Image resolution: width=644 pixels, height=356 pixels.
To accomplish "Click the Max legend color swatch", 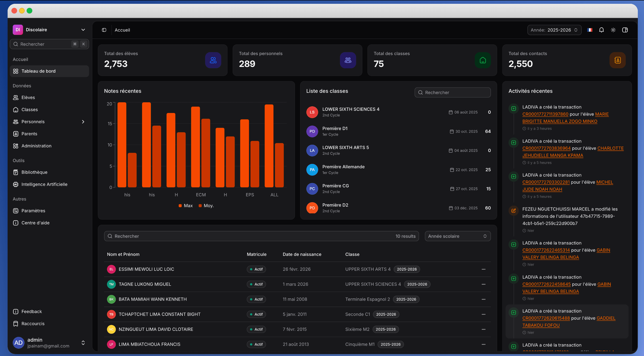I will click(x=180, y=206).
